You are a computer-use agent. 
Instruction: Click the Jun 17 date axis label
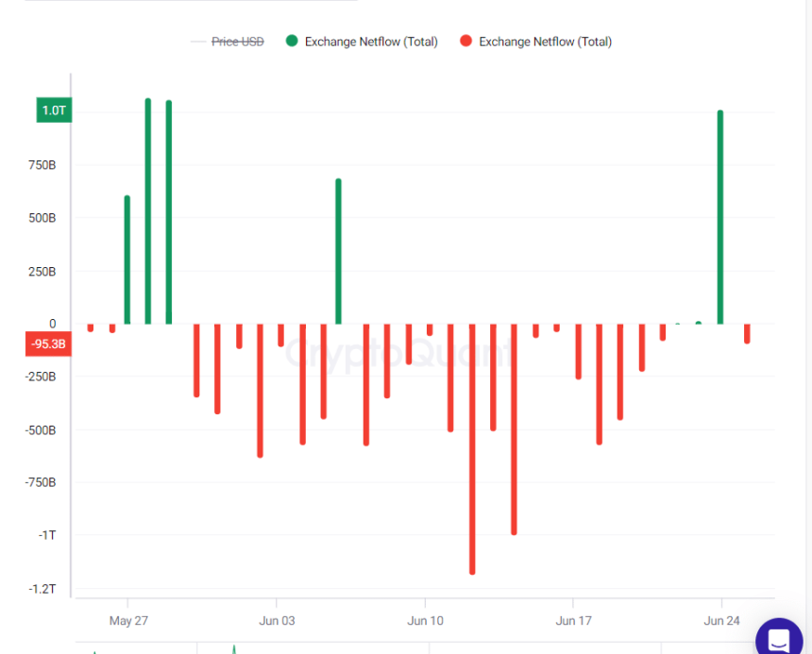573,621
